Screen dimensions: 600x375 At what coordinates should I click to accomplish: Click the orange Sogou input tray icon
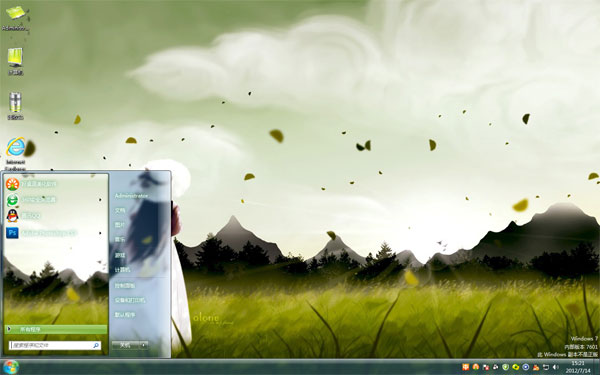(465, 367)
